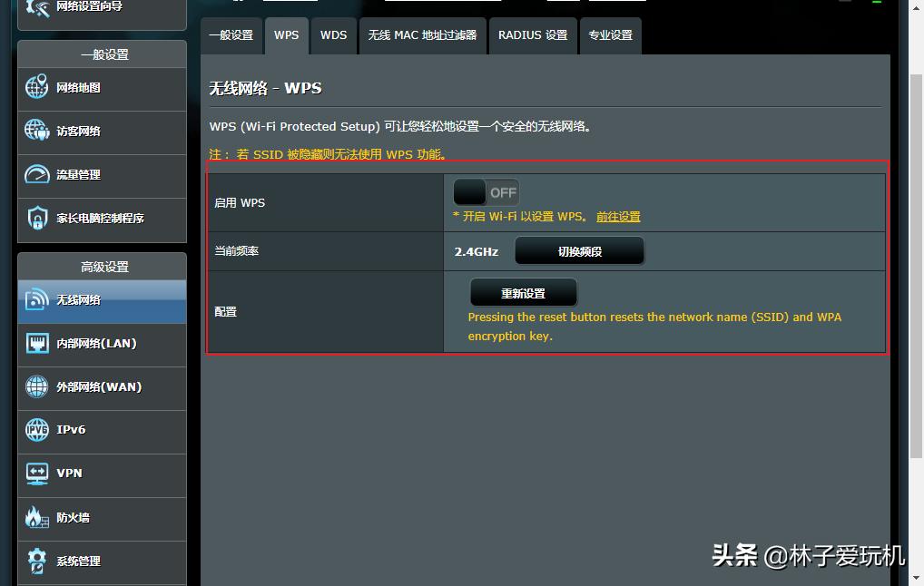The height and width of the screenshot is (586, 924).
Task: Click the 切换频段 frequency button
Action: pyautogui.click(x=579, y=251)
